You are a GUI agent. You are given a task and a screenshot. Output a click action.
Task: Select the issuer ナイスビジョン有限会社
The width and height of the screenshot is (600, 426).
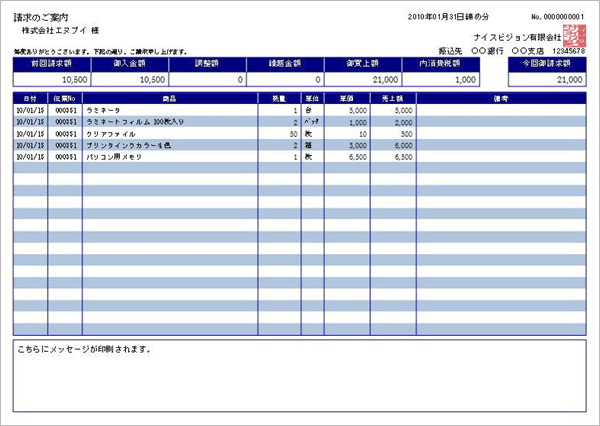pos(517,38)
